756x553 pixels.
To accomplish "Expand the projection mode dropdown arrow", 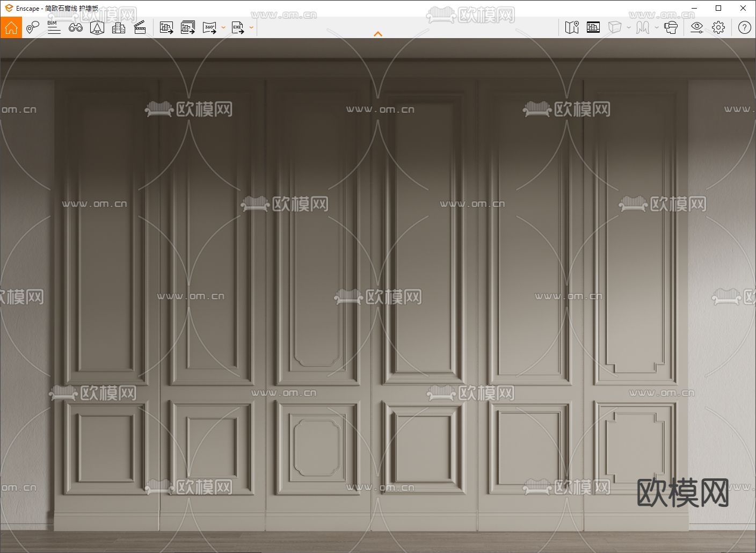I will [629, 27].
